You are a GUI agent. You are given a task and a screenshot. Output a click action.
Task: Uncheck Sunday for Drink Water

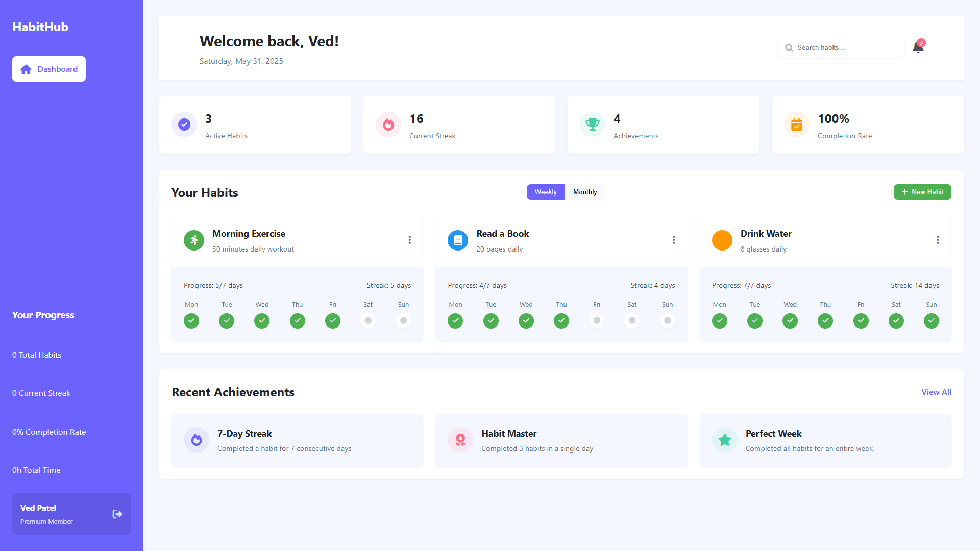(932, 321)
